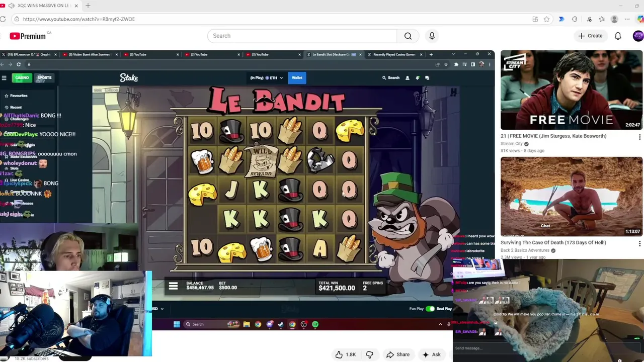
Task: Toggle the Fun Play / Real Play switch
Action: (430, 309)
